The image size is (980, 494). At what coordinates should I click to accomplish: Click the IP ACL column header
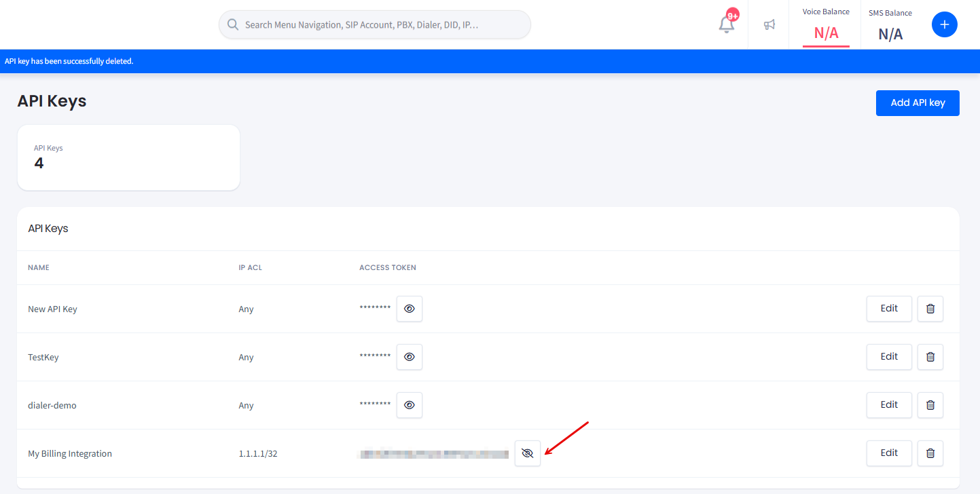click(x=251, y=267)
